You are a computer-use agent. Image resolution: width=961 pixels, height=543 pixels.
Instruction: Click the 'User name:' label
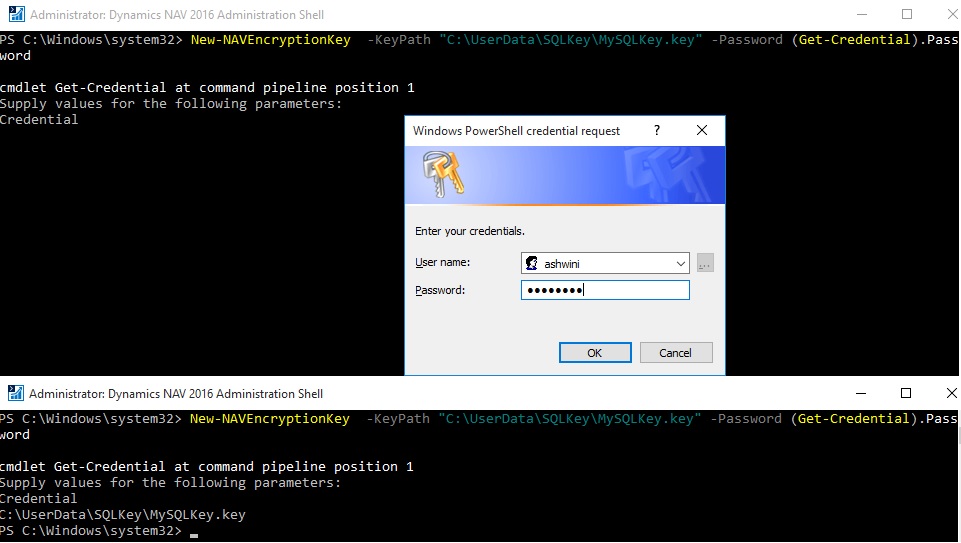click(x=443, y=262)
